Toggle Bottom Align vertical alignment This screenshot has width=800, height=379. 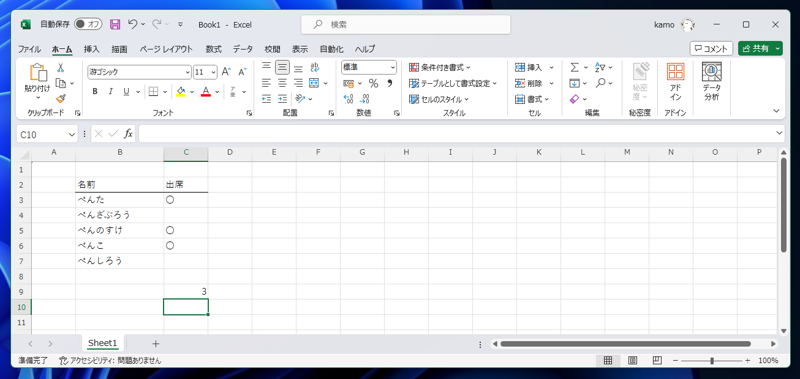point(298,67)
